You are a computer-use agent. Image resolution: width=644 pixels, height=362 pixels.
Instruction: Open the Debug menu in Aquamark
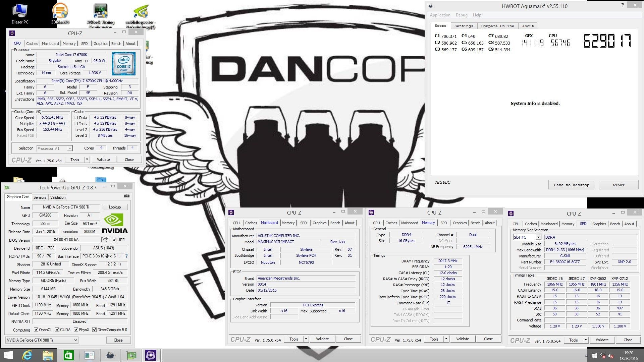pyautogui.click(x=462, y=15)
